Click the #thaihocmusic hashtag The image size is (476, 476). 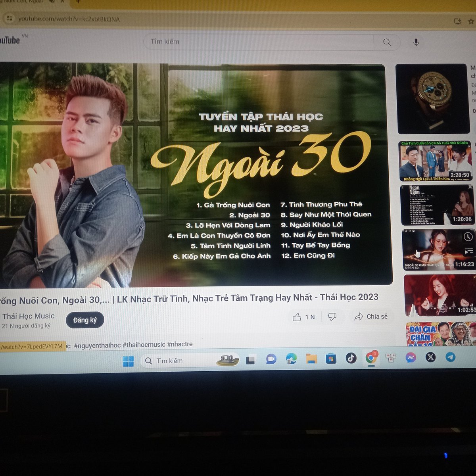click(144, 345)
